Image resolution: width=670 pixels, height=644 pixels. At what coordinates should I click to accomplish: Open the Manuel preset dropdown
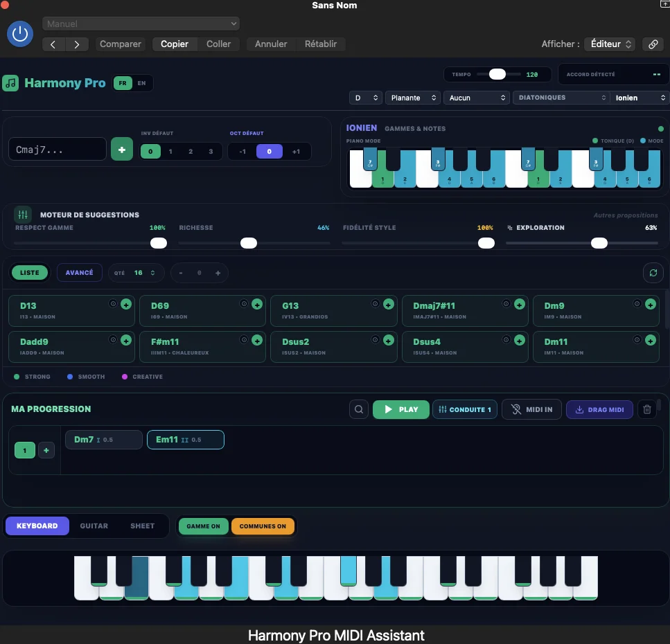pos(141,24)
